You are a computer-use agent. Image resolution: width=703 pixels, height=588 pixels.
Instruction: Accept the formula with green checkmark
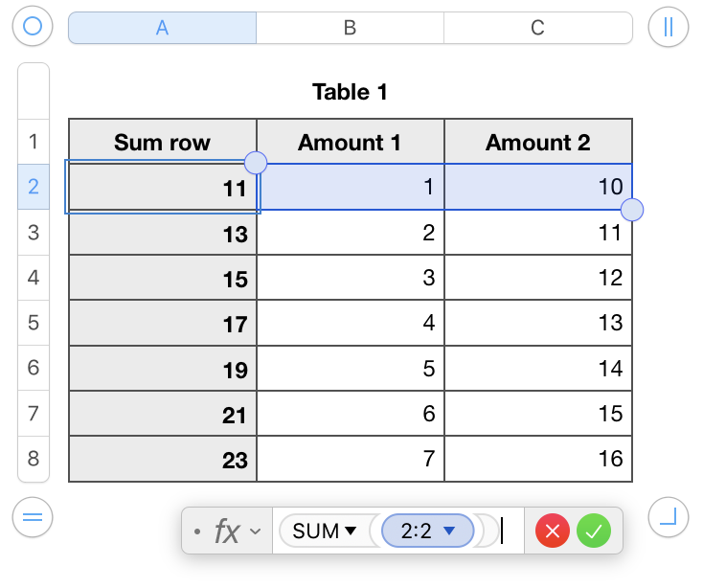[594, 531]
